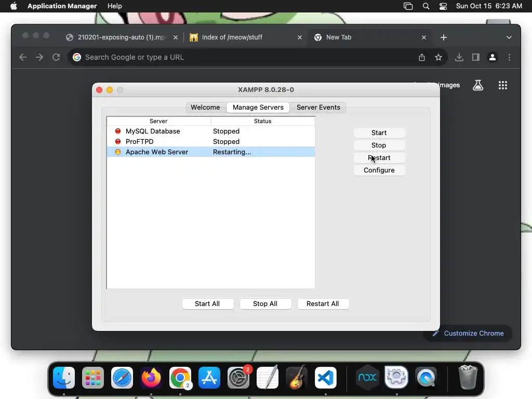Go forward in Chrome
Image resolution: width=532 pixels, height=399 pixels.
click(x=39, y=57)
